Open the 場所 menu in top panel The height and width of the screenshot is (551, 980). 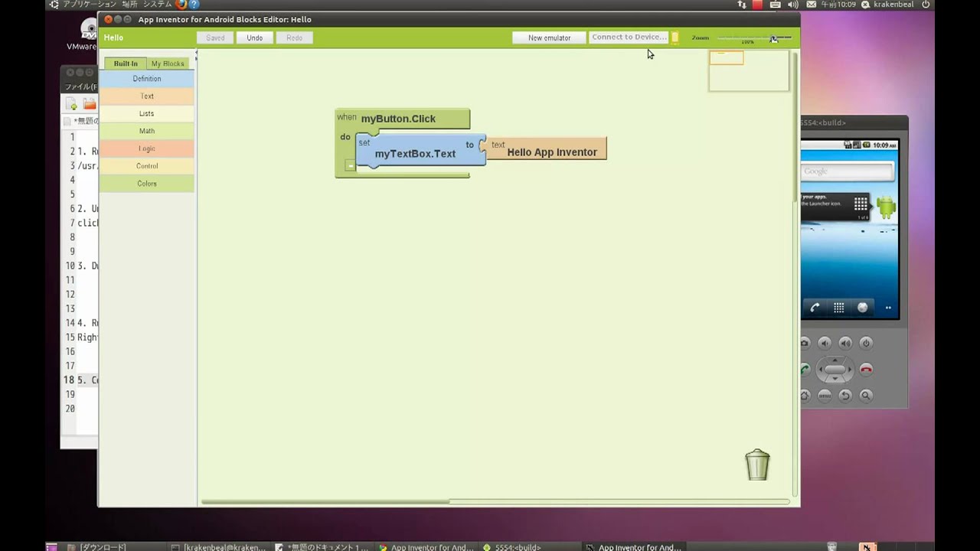tap(129, 5)
